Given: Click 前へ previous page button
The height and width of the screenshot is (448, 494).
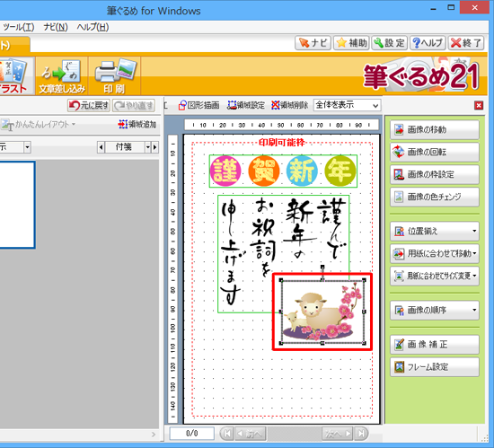Looking at the screenshot, I should [251, 434].
